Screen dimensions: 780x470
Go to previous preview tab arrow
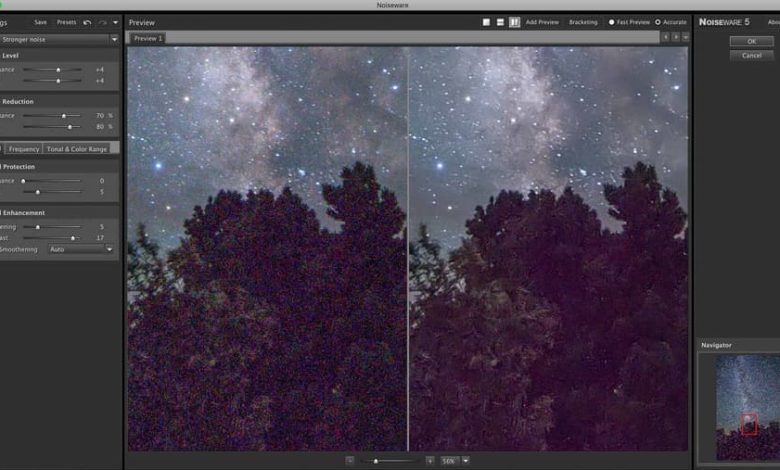(x=665, y=37)
